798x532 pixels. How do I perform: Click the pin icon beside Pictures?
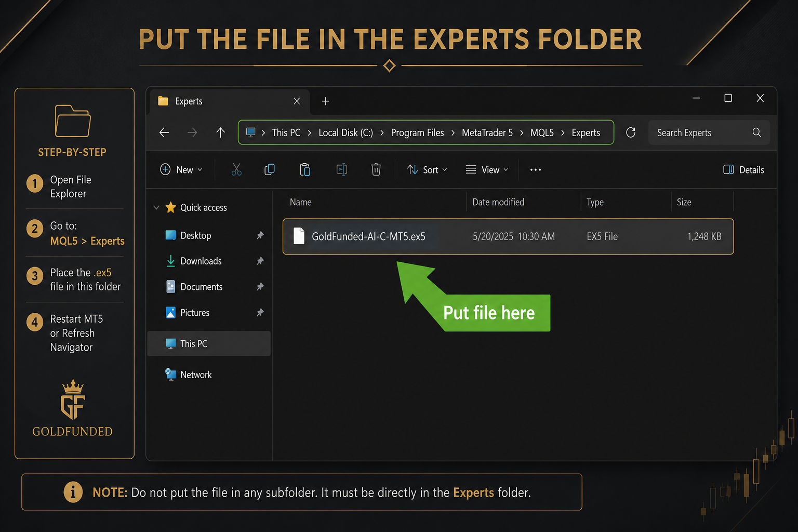(260, 313)
